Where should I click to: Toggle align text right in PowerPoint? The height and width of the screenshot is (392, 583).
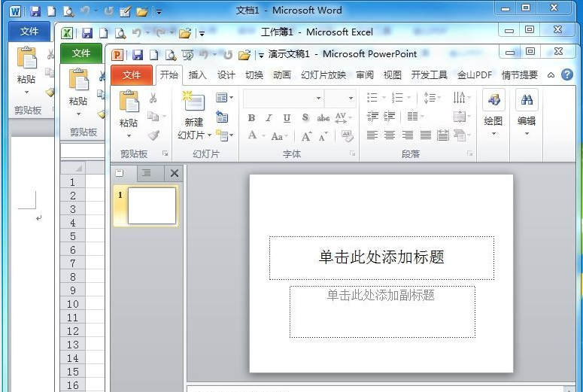click(408, 135)
